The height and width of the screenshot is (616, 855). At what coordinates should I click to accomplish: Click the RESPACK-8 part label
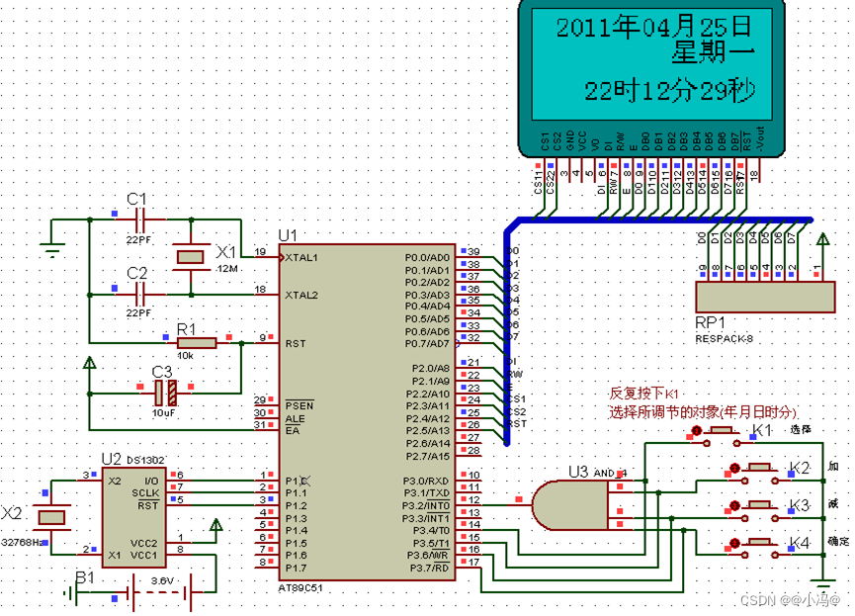[x=725, y=339]
